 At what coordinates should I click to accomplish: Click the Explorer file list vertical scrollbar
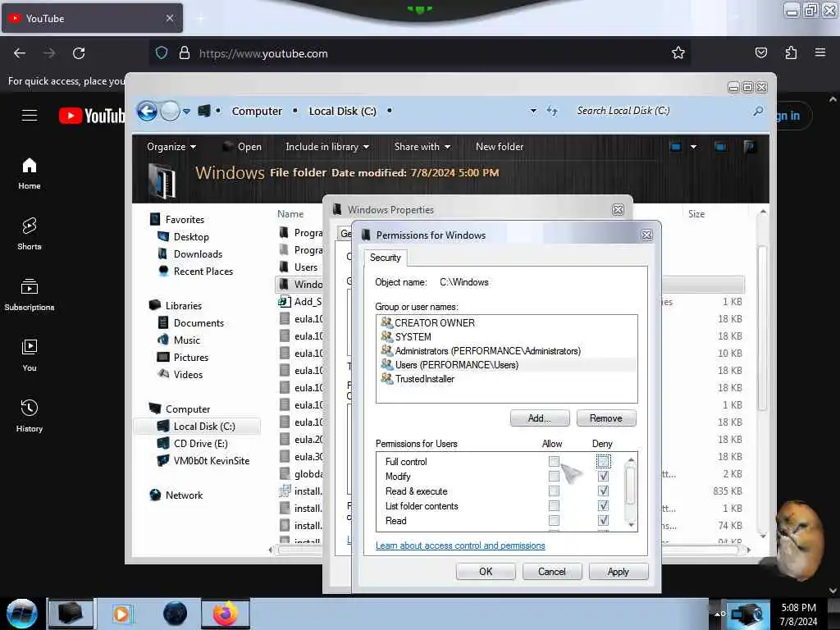pos(763,328)
